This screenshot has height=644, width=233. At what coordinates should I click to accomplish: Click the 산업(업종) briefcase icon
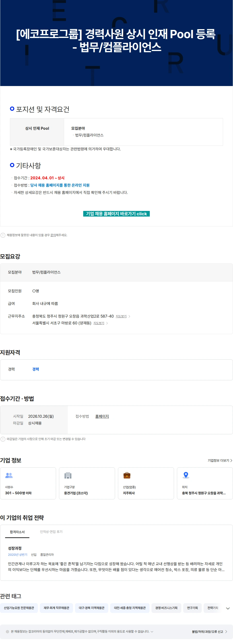tap(127, 475)
